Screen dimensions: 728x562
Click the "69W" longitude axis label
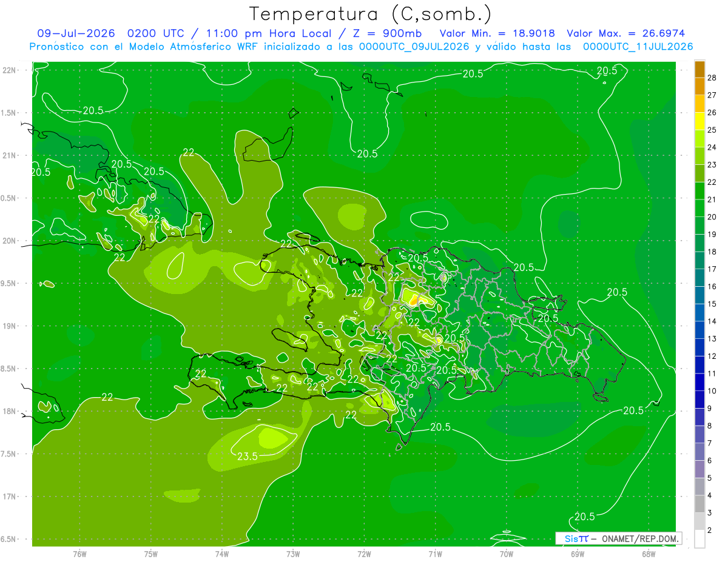point(578,554)
